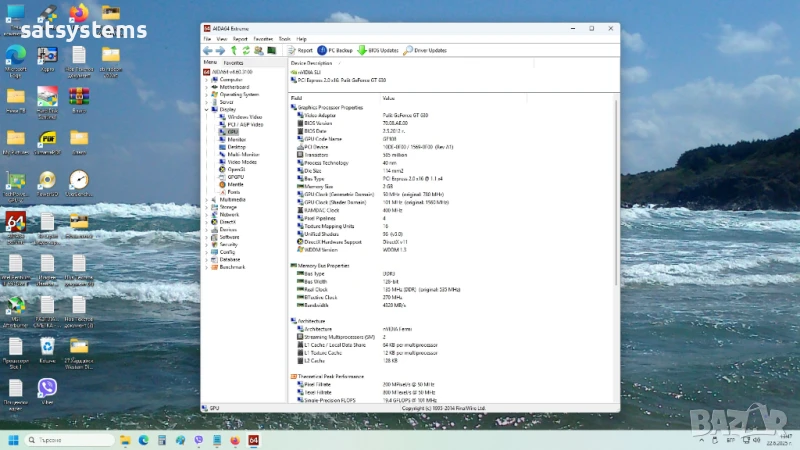The width and height of the screenshot is (800, 450).
Task: Click the Report toolbar button
Action: 300,50
